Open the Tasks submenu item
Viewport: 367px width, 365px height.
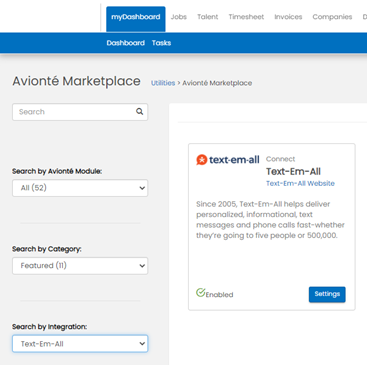coord(161,43)
